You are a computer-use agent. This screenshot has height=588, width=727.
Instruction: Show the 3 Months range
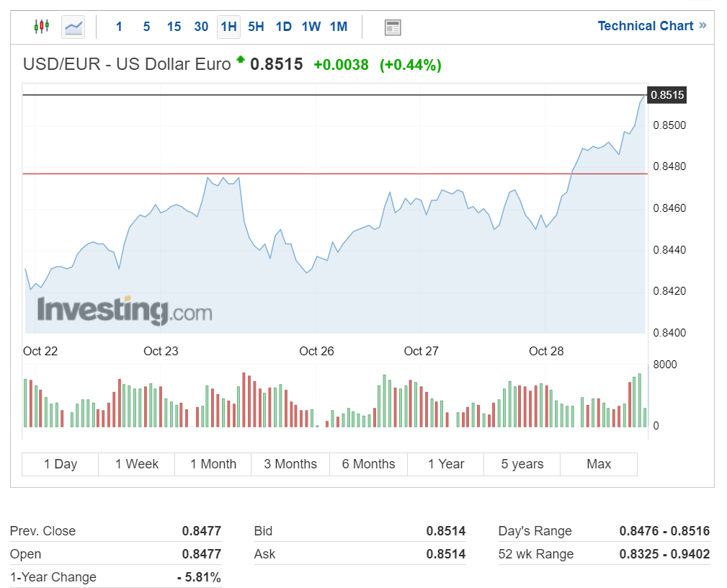point(290,464)
